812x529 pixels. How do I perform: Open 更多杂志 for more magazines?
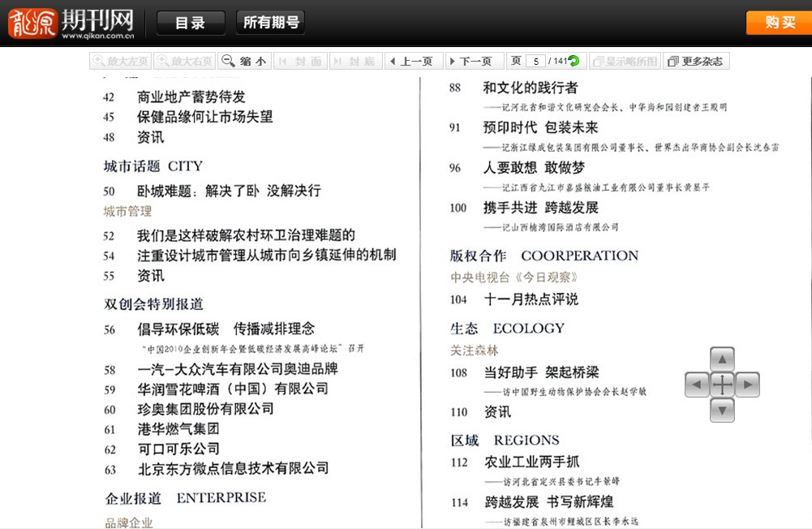pyautogui.click(x=696, y=61)
